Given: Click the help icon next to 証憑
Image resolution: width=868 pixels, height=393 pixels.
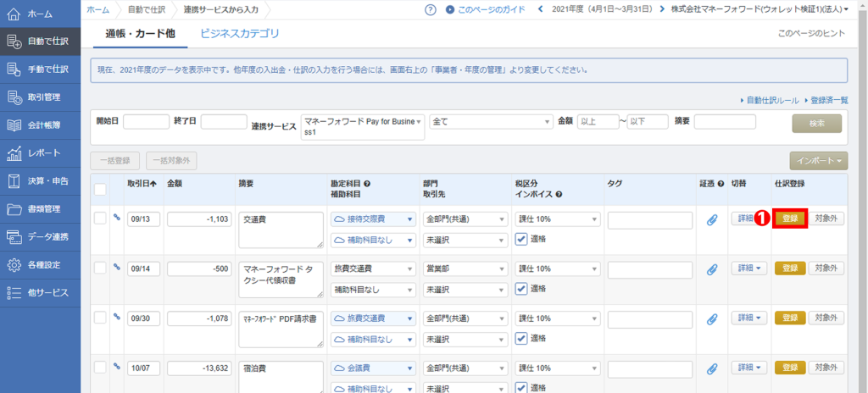Looking at the screenshot, I should coord(721,184).
